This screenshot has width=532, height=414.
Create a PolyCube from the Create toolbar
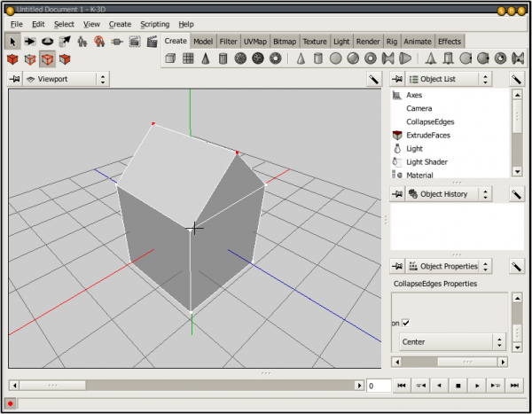click(170, 59)
